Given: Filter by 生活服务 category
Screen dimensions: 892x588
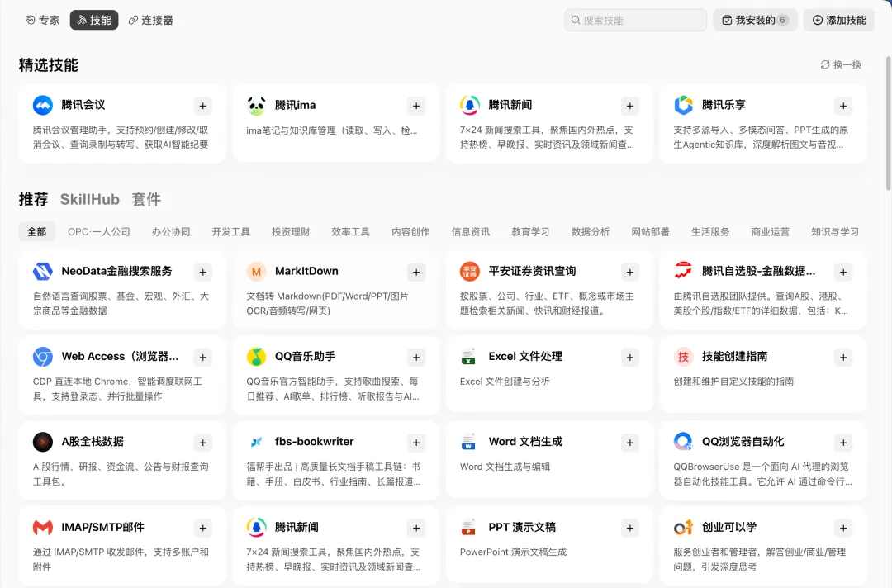Looking at the screenshot, I should (x=710, y=231).
